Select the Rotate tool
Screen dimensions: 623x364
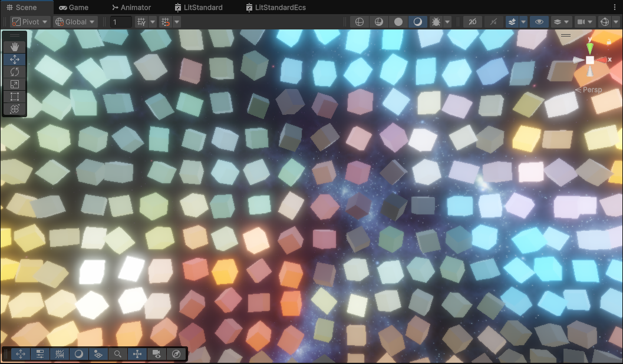point(14,71)
